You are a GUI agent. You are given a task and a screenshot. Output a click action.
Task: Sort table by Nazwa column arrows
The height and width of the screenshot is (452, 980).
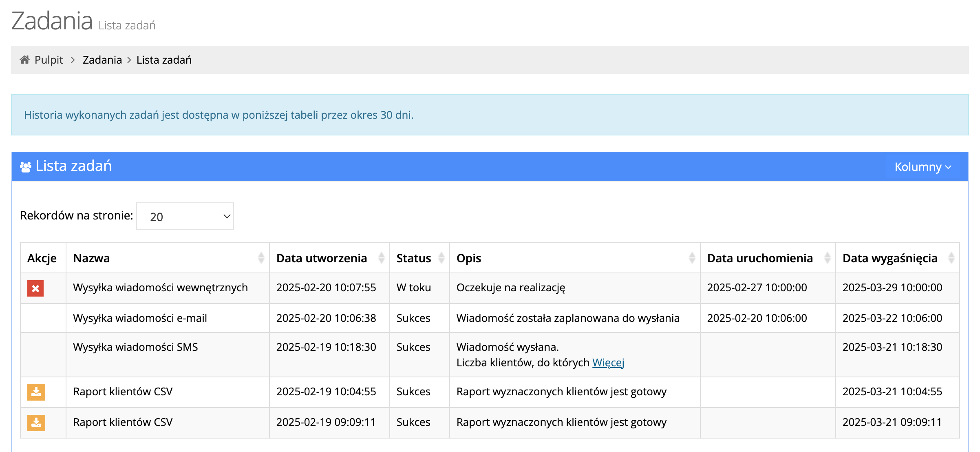coord(261,258)
